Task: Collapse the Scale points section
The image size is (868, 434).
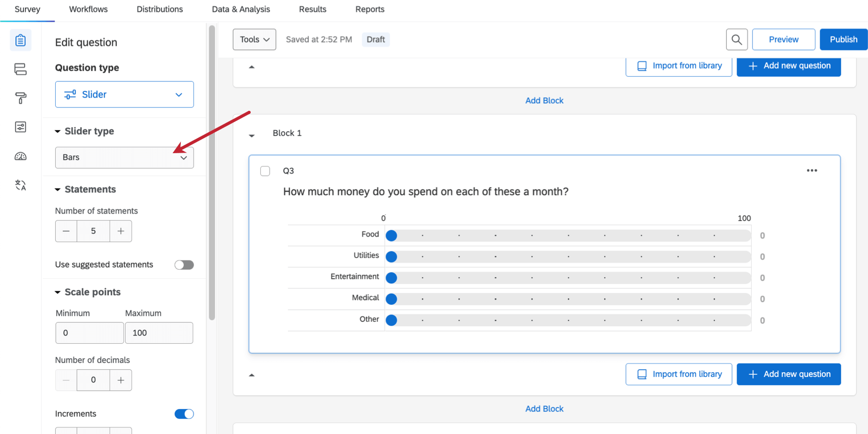Action: [58, 293]
